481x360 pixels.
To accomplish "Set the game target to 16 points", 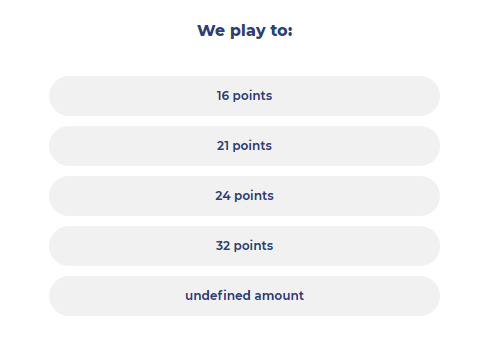I will click(244, 96).
